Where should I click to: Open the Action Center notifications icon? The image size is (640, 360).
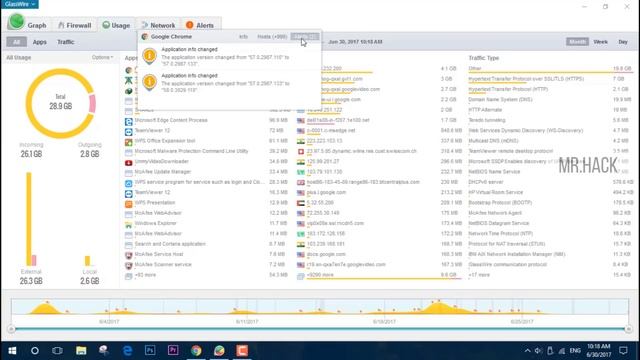[623, 351]
